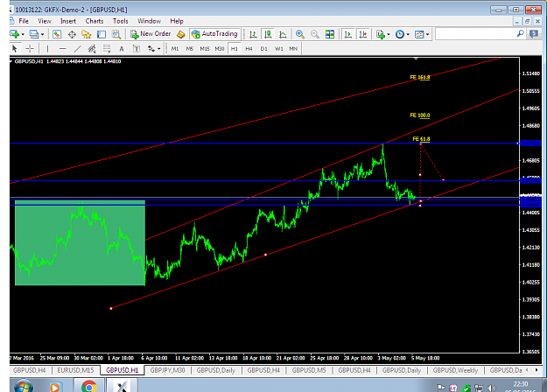Expand the Indicators list dropdown arrow
547x392 pixels.
click(389, 34)
